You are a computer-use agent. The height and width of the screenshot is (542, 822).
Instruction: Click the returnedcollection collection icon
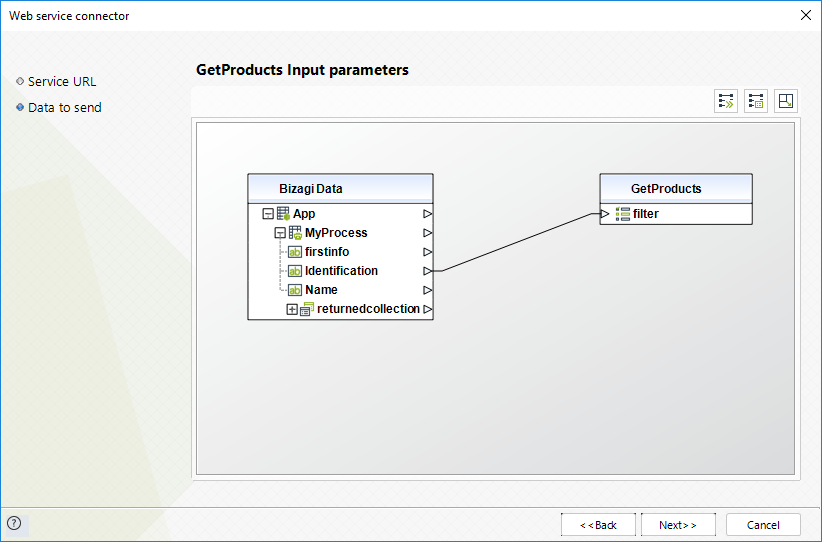(307, 309)
